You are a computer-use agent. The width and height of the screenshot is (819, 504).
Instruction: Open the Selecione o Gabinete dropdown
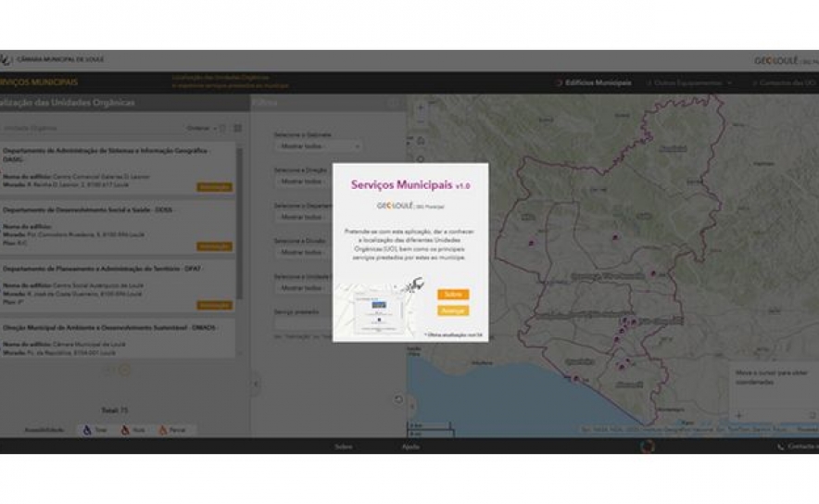319,146
